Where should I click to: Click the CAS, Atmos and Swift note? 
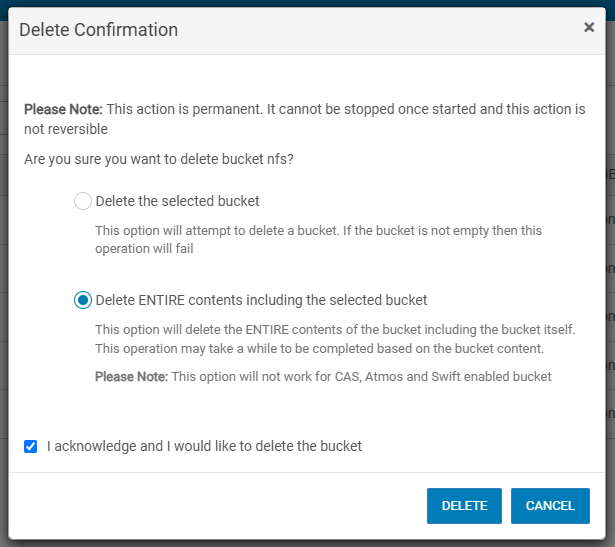(x=361, y=377)
